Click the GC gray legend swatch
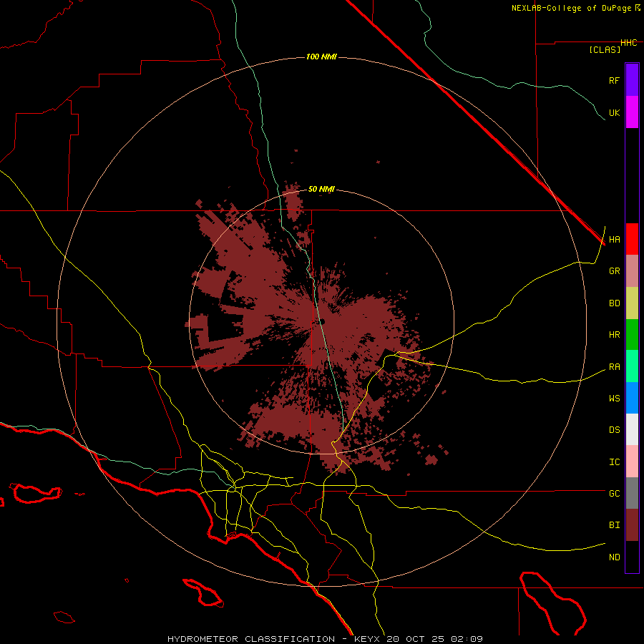Image resolution: width=644 pixels, height=644 pixels. (632, 493)
